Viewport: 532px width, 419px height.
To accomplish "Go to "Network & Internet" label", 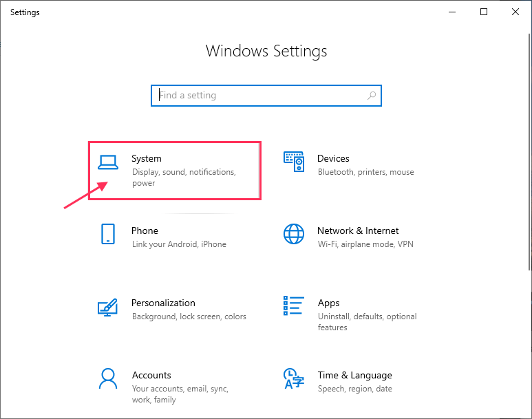I will click(357, 230).
